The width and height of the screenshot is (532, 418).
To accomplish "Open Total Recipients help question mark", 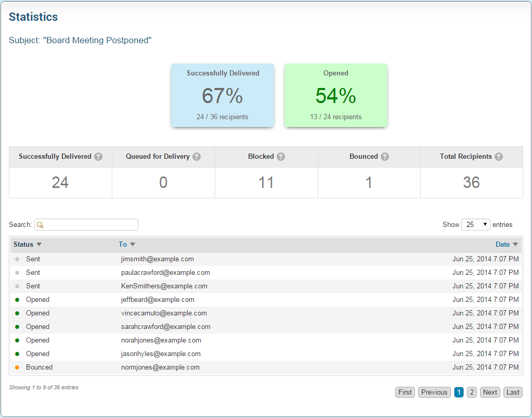I will click(x=499, y=157).
